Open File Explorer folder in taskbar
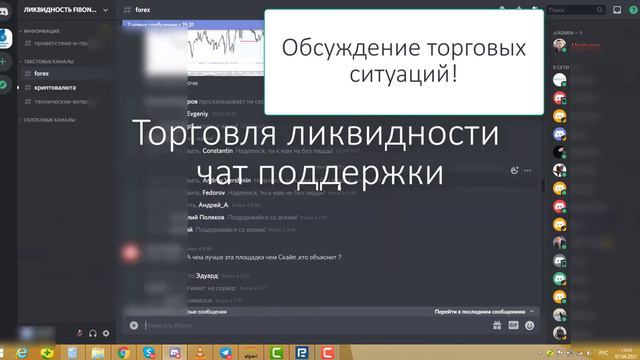The width and height of the screenshot is (640, 360). tap(98, 353)
